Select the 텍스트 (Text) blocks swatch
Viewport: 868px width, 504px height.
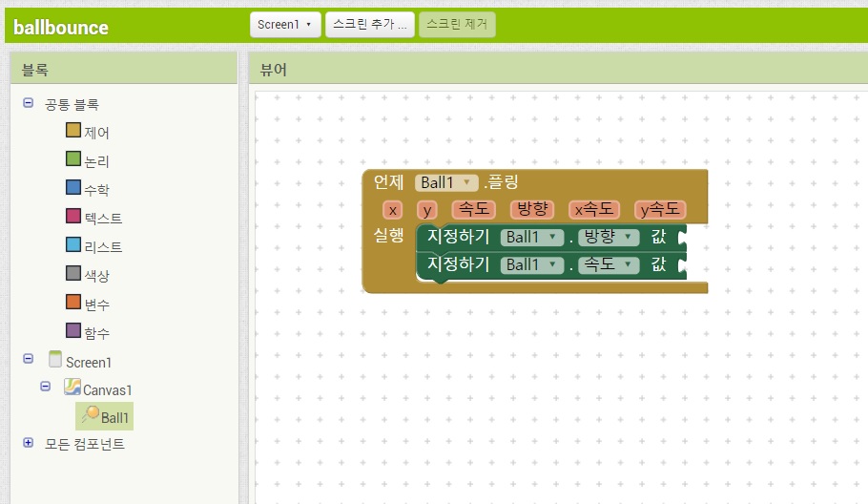[73, 216]
